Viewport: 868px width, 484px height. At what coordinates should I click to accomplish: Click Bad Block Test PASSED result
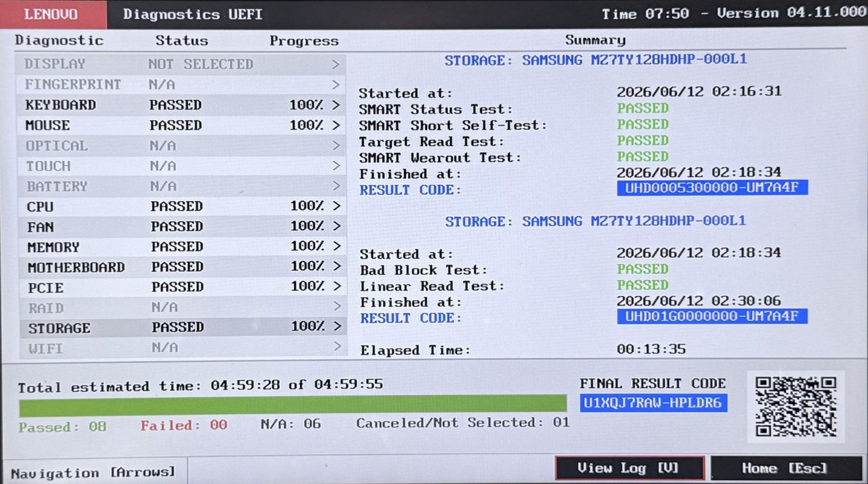(643, 269)
